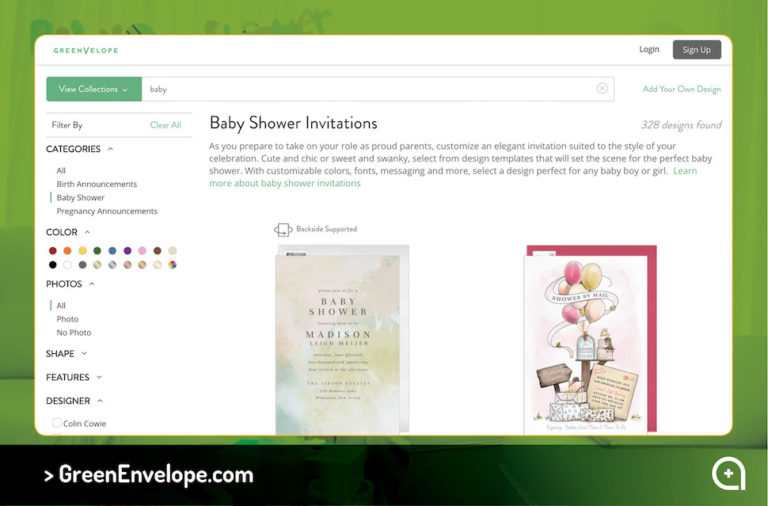Filter by the black color swatch

[52, 265]
